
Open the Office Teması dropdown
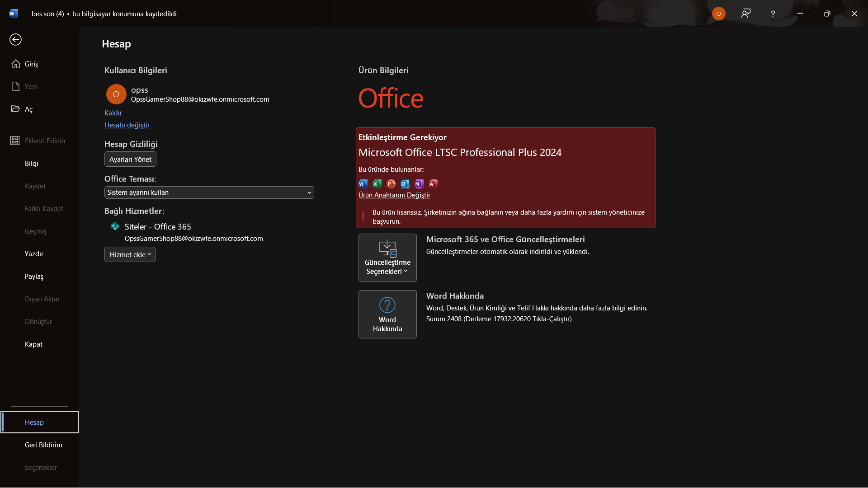pyautogui.click(x=209, y=192)
